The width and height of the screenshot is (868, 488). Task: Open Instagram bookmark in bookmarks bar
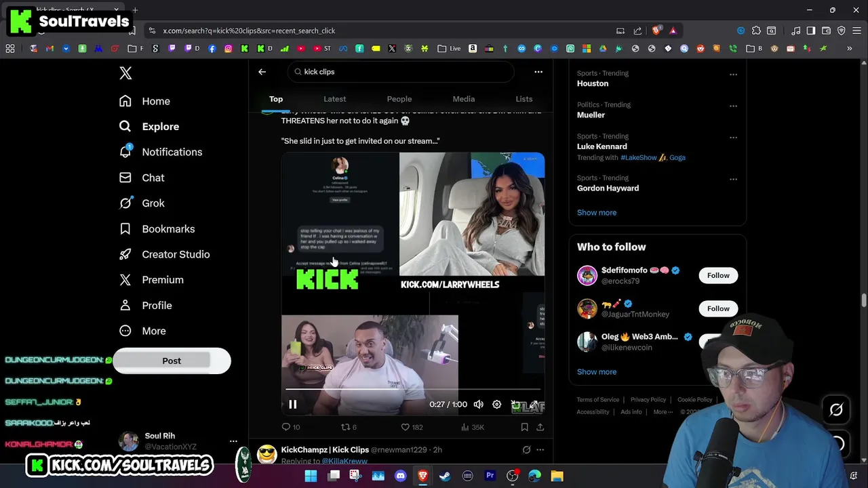(228, 48)
